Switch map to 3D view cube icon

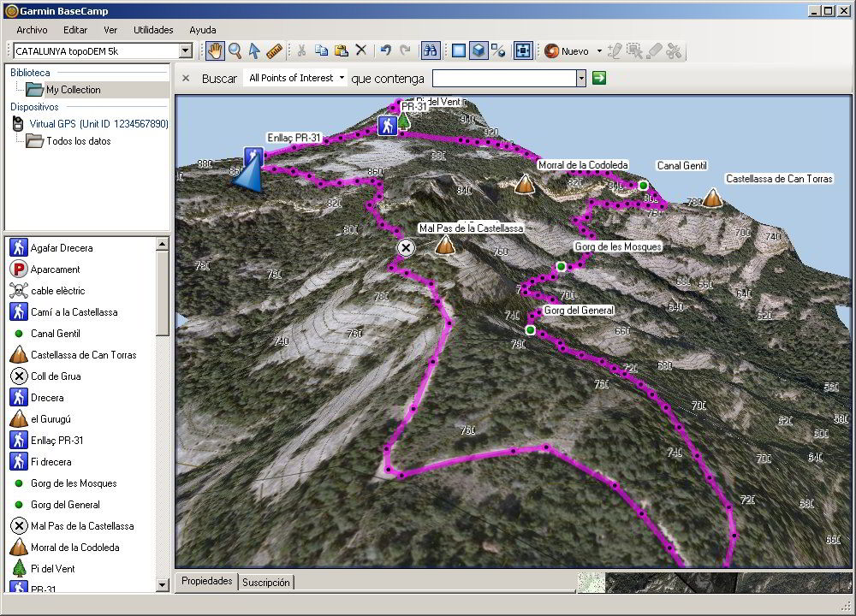click(478, 51)
